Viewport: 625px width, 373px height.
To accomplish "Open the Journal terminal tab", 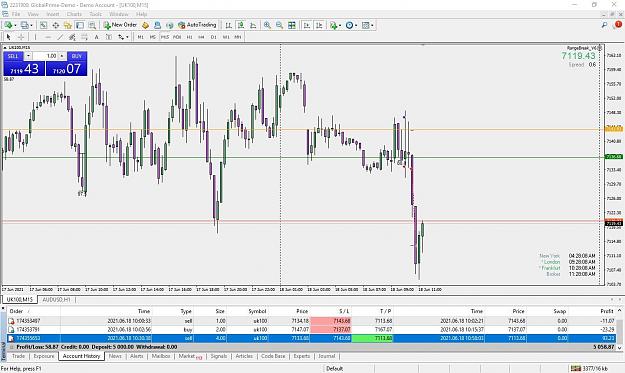I will click(x=326, y=356).
